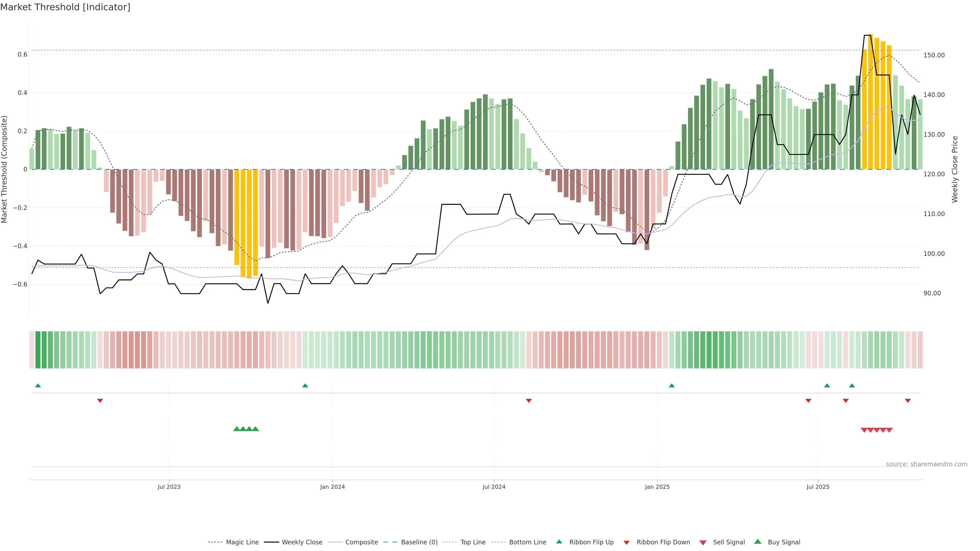
Task: Click the Ribbon Flip Up legend triangle
Action: click(x=559, y=542)
